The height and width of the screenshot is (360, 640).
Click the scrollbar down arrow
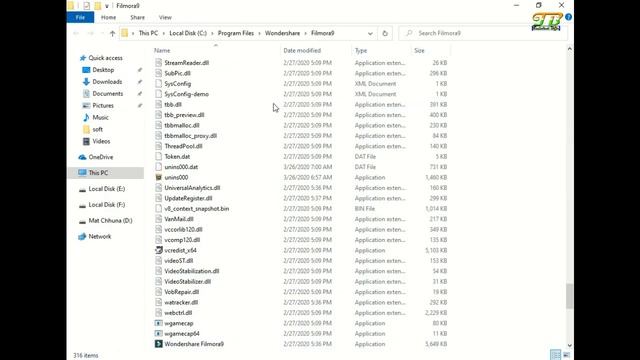[x=569, y=345]
